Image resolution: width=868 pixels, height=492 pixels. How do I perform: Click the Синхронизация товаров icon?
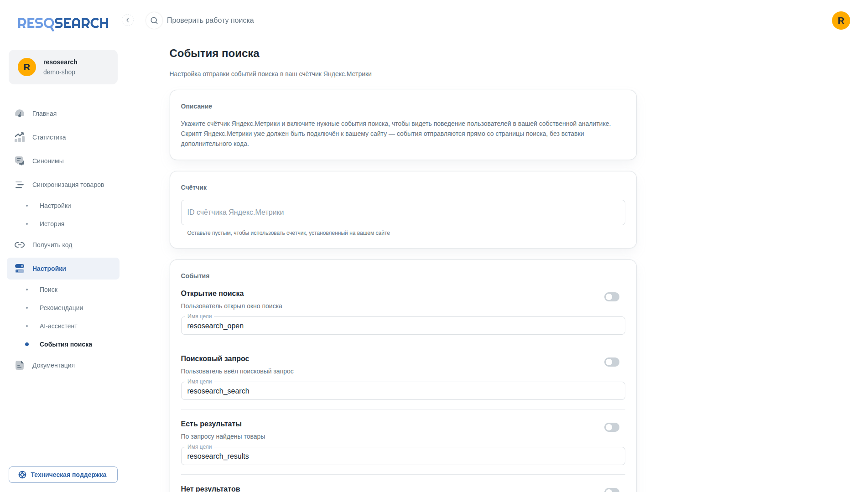coord(20,185)
